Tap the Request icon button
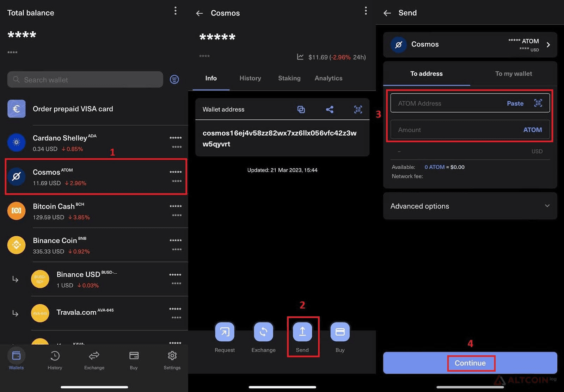The image size is (564, 392). [225, 332]
